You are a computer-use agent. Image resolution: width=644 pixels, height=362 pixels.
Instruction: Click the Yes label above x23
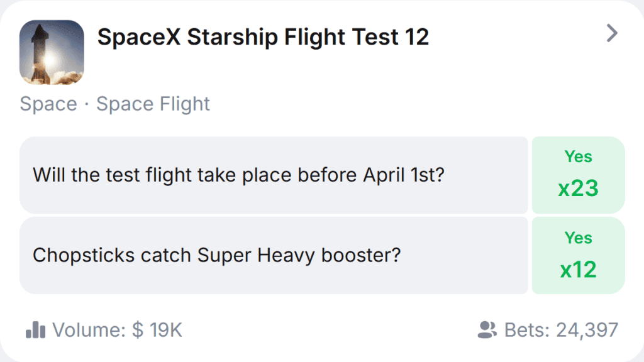coord(578,156)
